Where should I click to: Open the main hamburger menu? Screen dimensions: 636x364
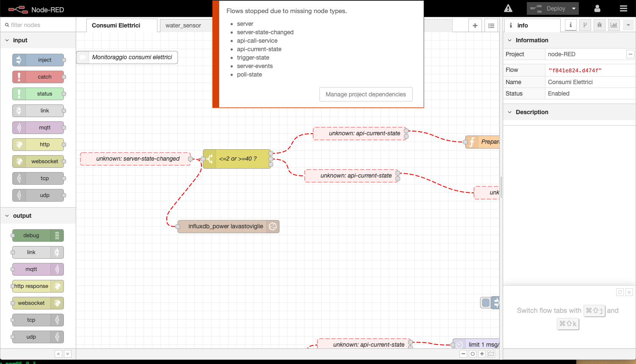pos(623,8)
